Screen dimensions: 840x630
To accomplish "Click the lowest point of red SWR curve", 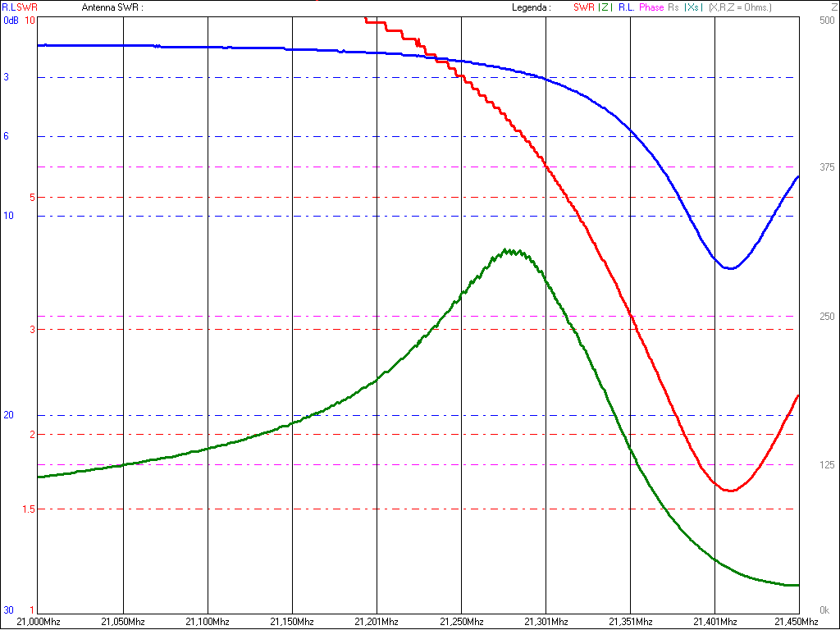I will point(729,491).
